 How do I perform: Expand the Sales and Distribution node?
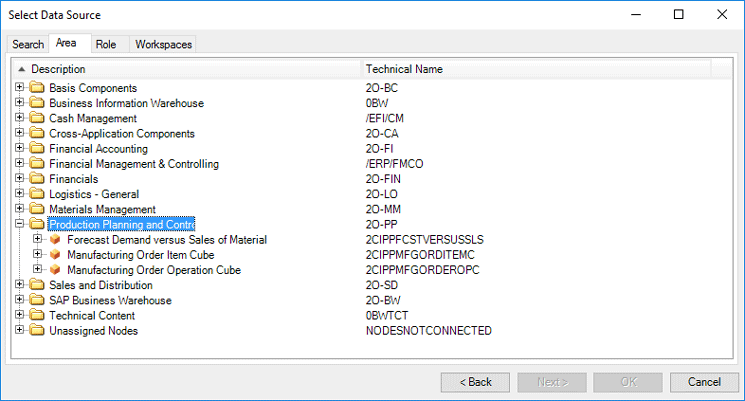[x=20, y=286]
